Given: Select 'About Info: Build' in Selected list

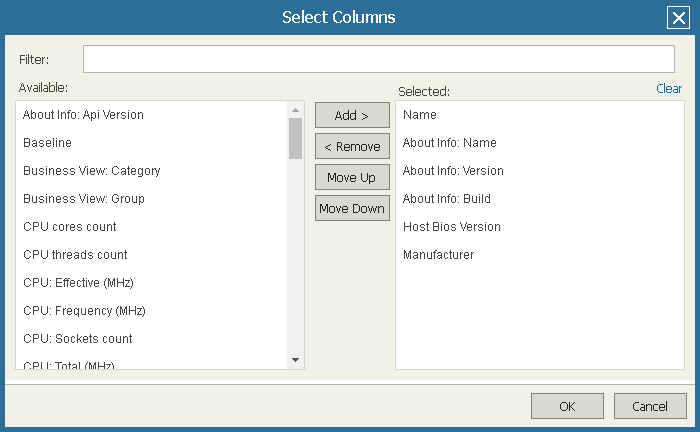Looking at the screenshot, I should coord(540,199).
